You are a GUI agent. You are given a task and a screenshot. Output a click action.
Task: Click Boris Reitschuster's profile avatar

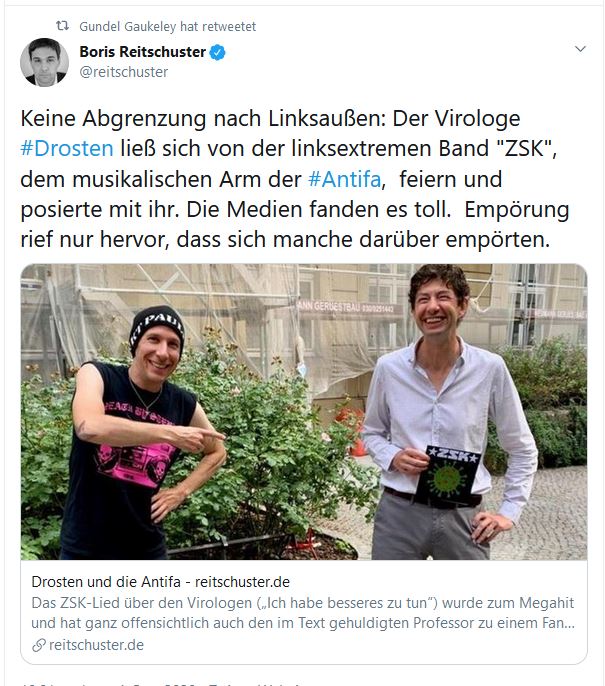(x=44, y=62)
